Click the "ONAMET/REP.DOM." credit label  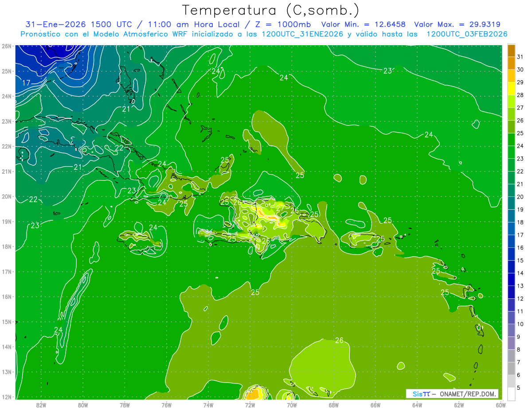point(467,394)
